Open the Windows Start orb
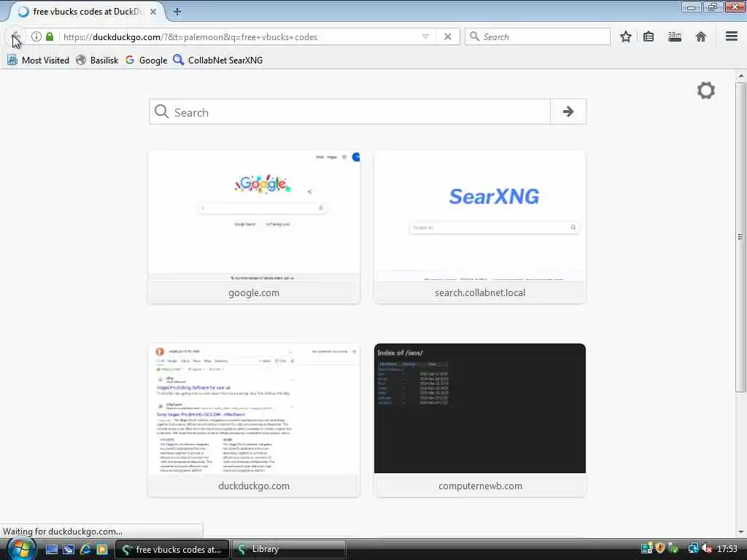 pyautogui.click(x=21, y=549)
